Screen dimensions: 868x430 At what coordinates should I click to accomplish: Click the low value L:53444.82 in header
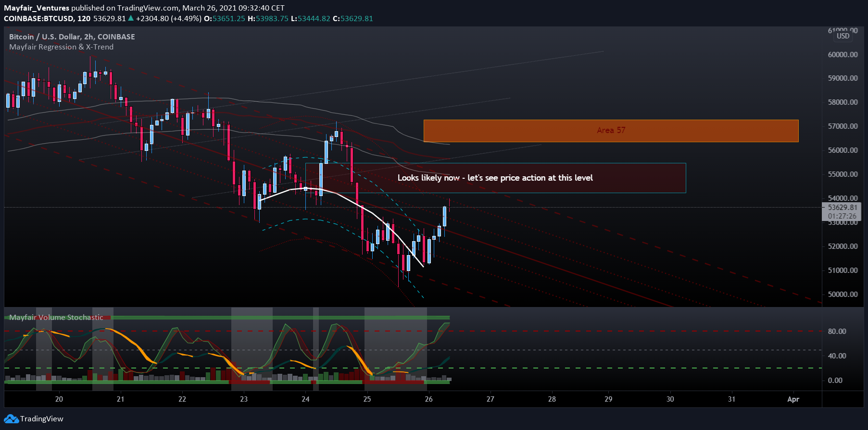311,19
